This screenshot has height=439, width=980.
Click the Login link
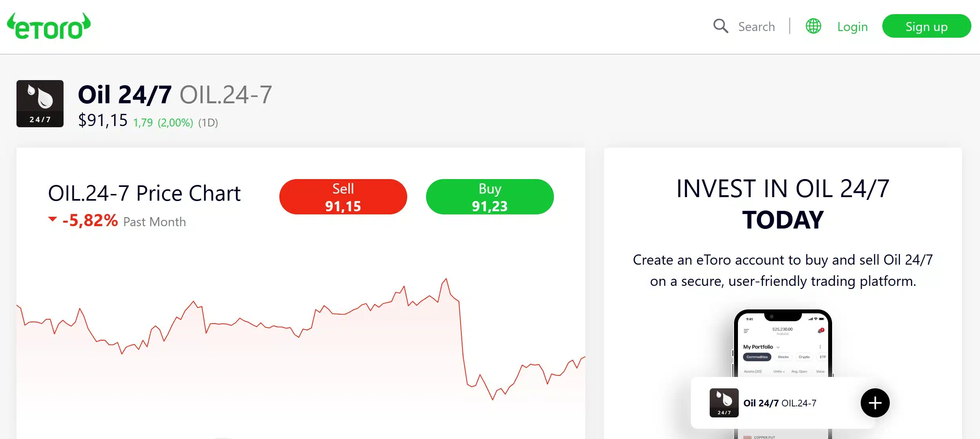(852, 26)
